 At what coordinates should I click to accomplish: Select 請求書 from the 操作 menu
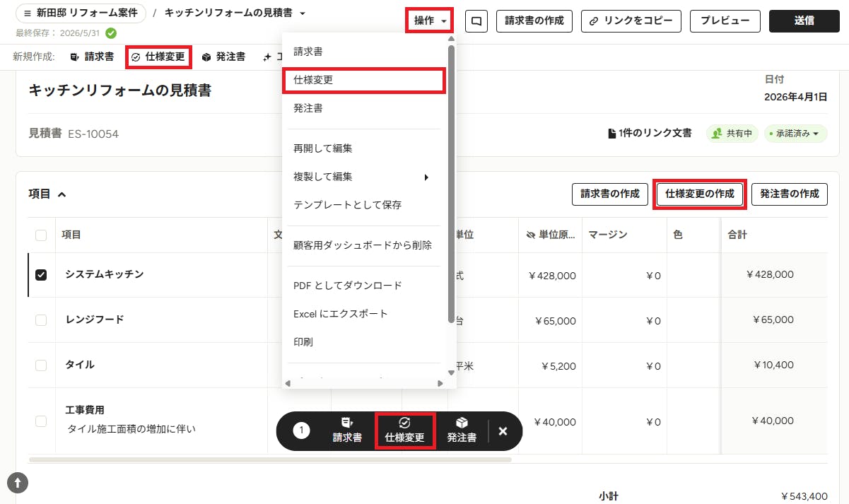tap(365, 52)
